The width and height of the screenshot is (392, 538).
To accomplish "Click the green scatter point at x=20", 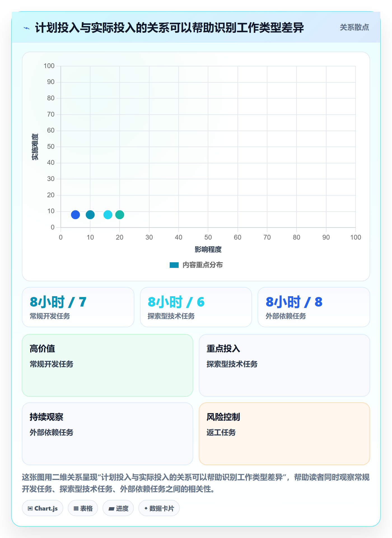I will (x=120, y=215).
